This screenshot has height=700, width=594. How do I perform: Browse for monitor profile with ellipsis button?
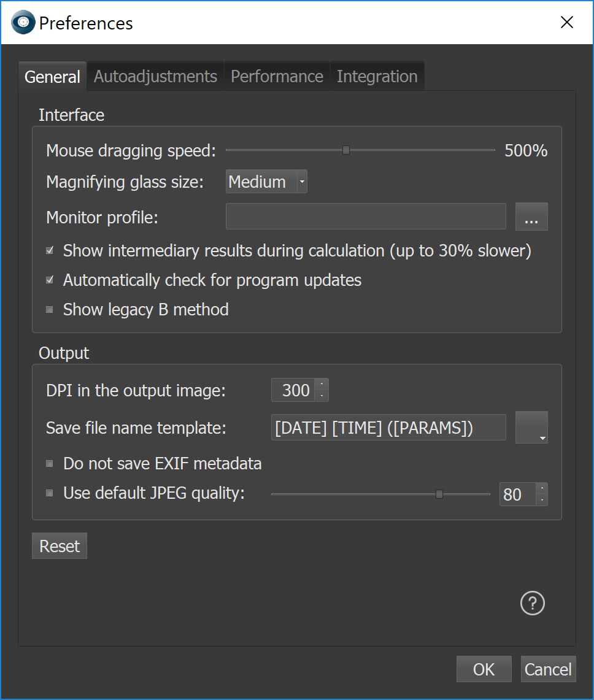point(531,217)
